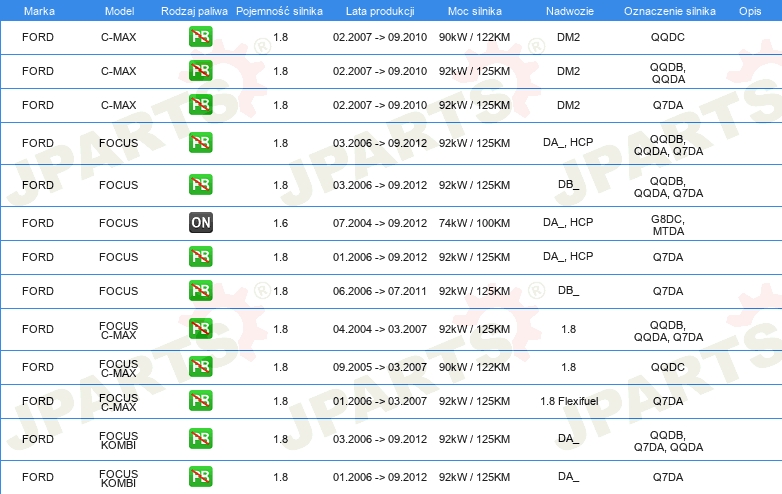Click the 'Pojemność silnika' column header
Screen dimensions: 782x494
[279, 11]
